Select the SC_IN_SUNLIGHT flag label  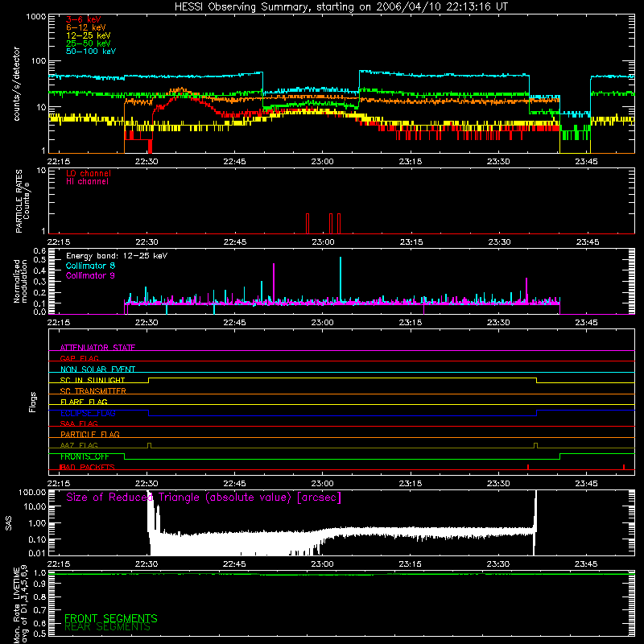tap(93, 380)
